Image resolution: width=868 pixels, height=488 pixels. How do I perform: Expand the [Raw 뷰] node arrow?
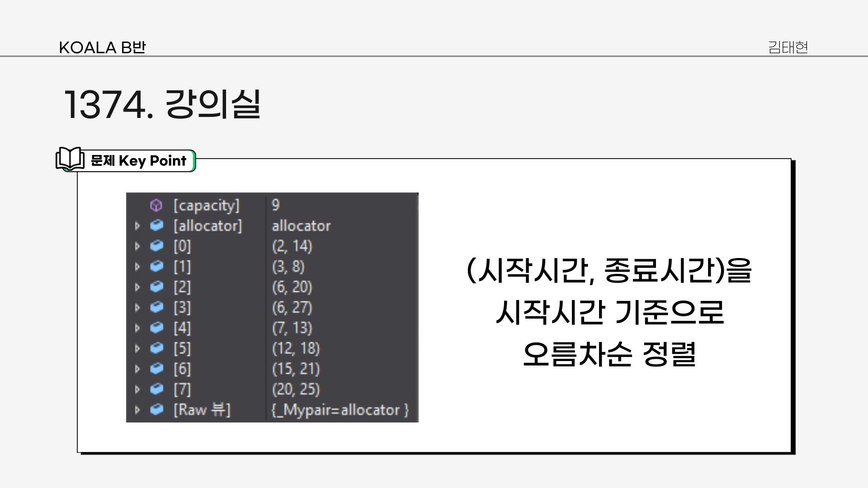(137, 410)
